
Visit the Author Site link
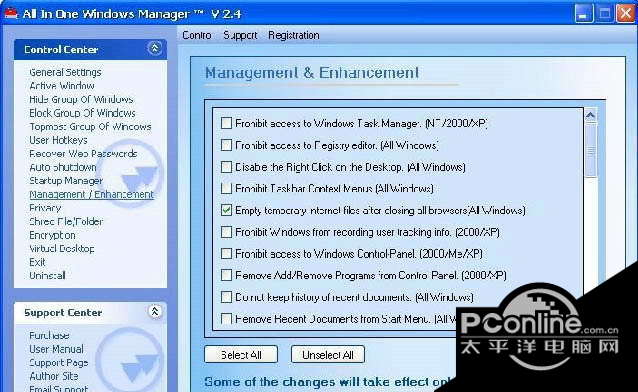(54, 376)
